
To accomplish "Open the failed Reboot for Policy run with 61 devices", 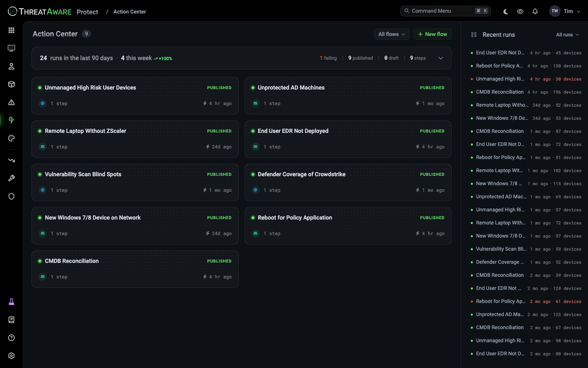I will 526,301.
